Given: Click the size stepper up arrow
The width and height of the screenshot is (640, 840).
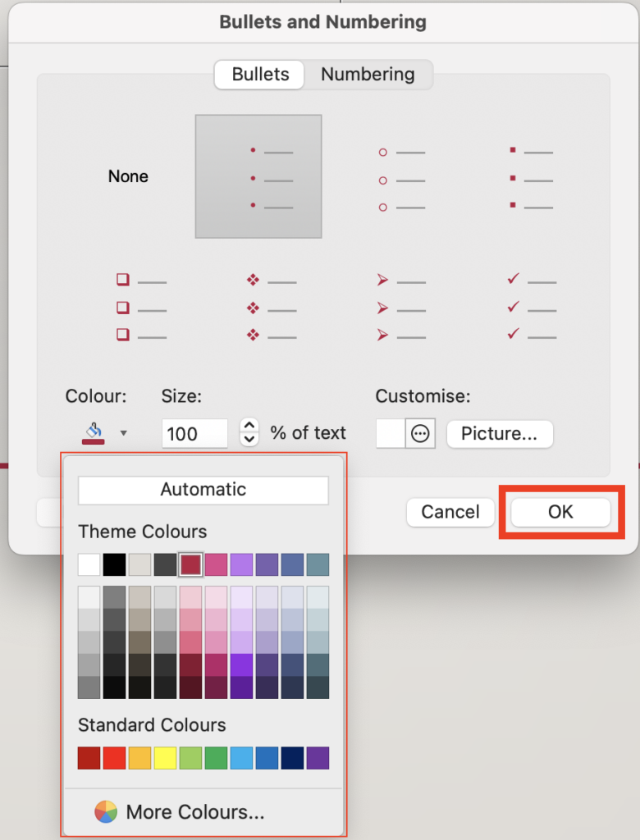Looking at the screenshot, I should click(x=249, y=427).
